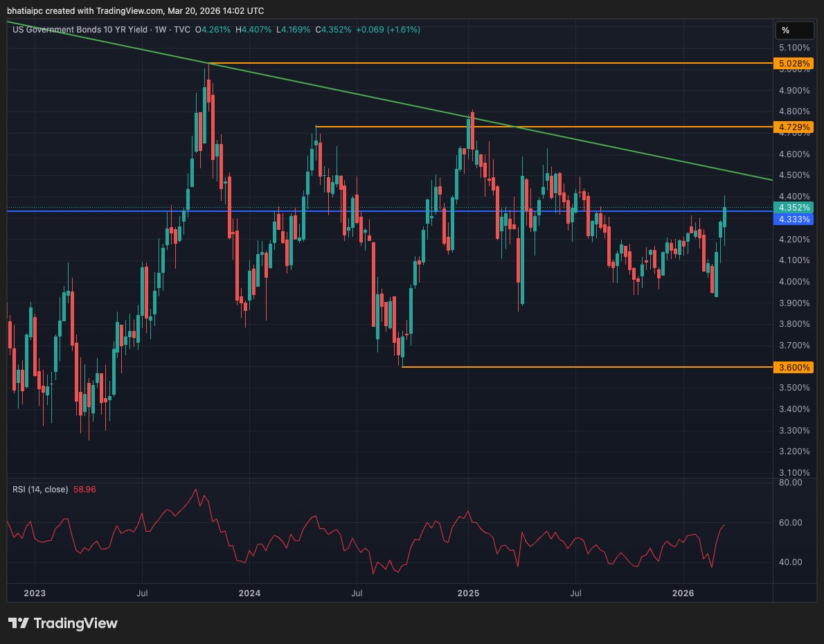Click the 4.000% price axis label

coord(794,282)
